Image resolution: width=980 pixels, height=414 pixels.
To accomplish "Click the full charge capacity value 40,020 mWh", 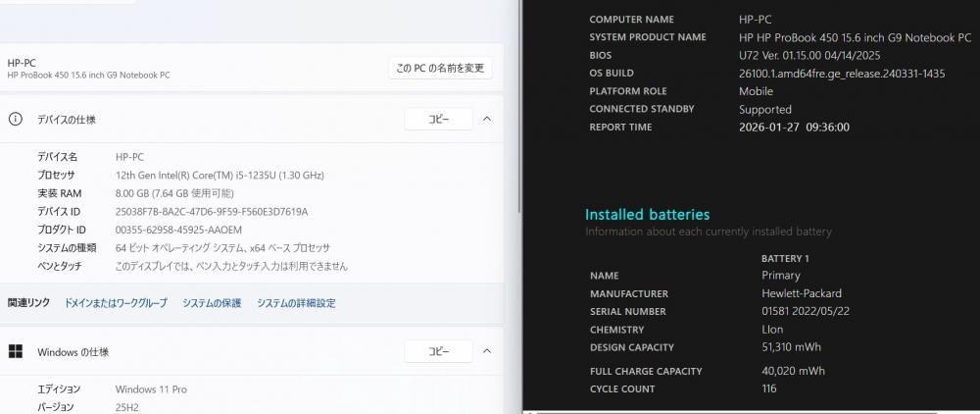I will (793, 371).
